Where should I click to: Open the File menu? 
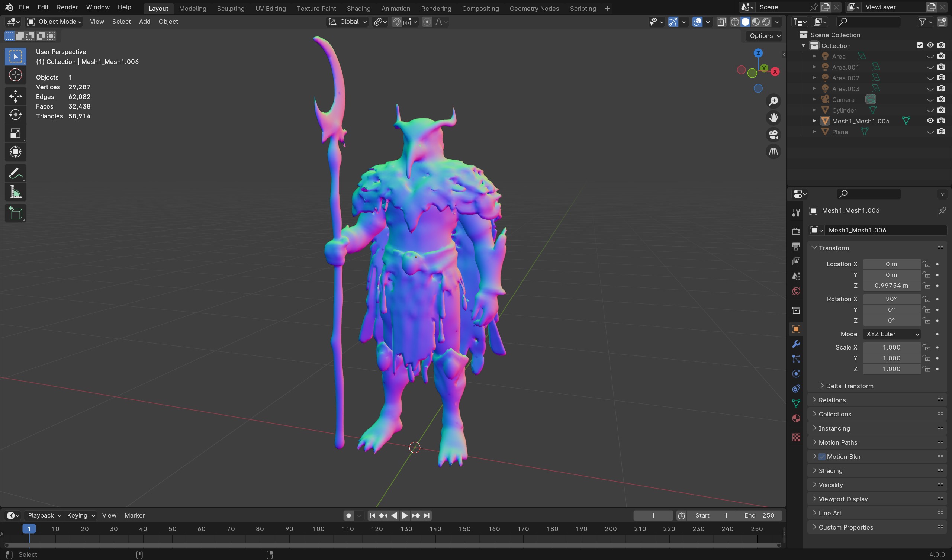pos(24,7)
